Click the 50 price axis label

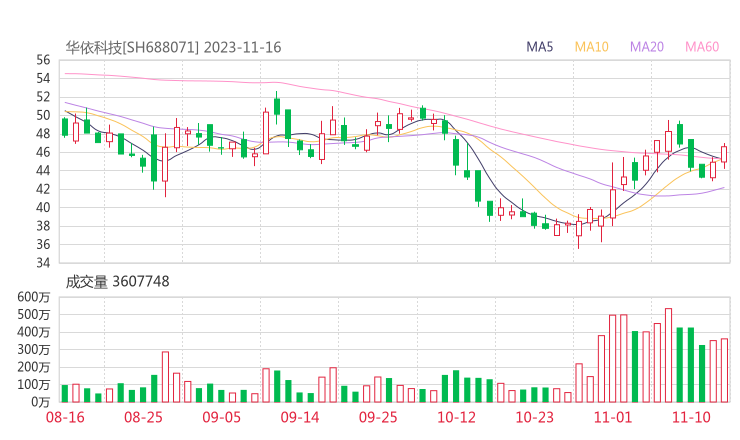(43, 115)
